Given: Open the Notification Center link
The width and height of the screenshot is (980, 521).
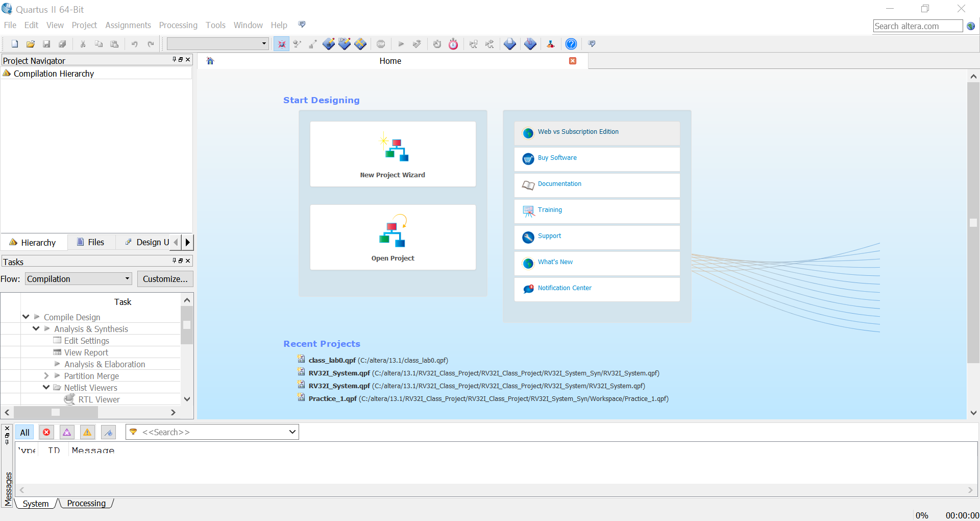Looking at the screenshot, I should (x=597, y=289).
